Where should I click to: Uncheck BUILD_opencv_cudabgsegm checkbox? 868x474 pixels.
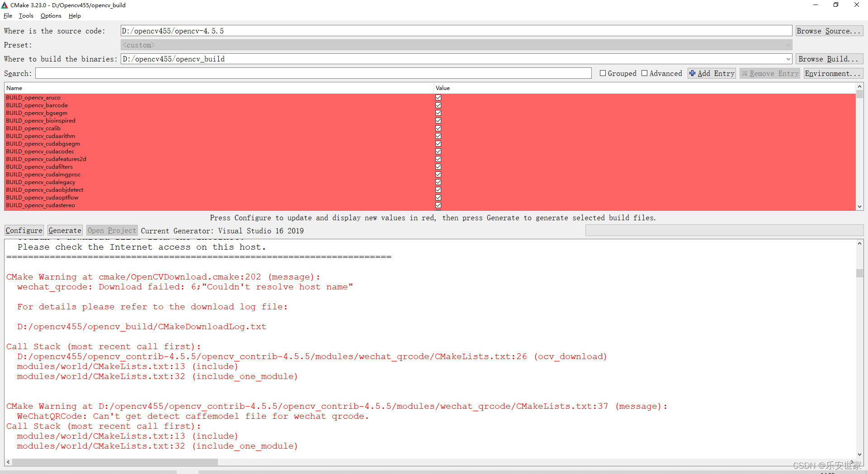click(x=438, y=144)
